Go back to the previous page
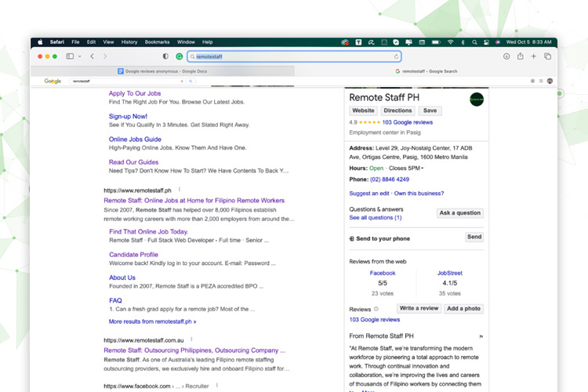The image size is (588, 392). click(92, 56)
